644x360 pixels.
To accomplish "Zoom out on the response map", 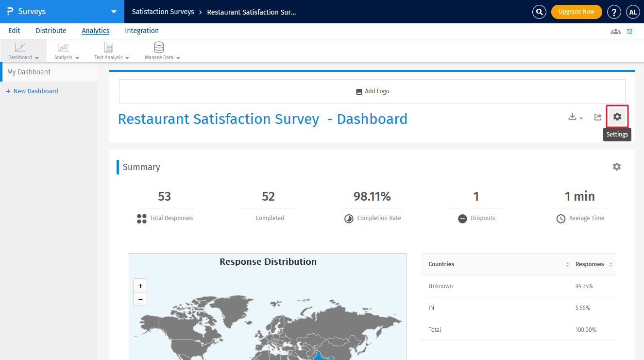I will click(x=140, y=299).
